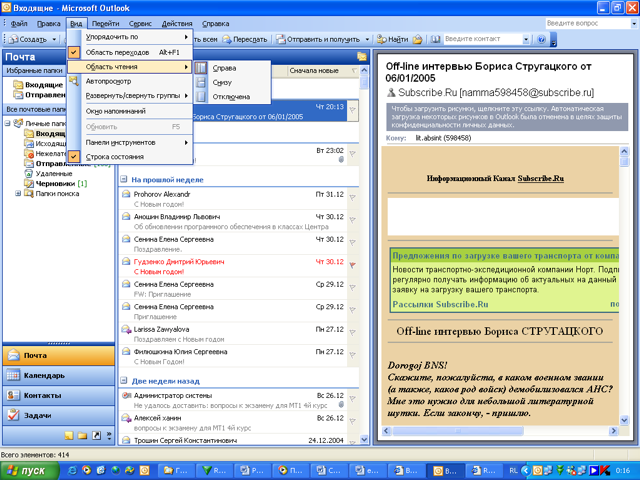The image size is (640, 480).
Task: Click the blocked images info bar
Action: [x=507, y=117]
